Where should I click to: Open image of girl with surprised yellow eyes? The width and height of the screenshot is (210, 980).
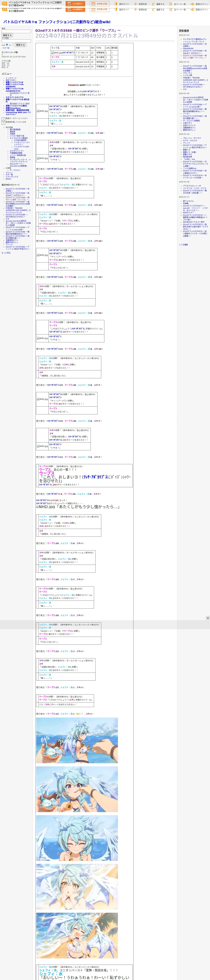(x=77, y=886)
